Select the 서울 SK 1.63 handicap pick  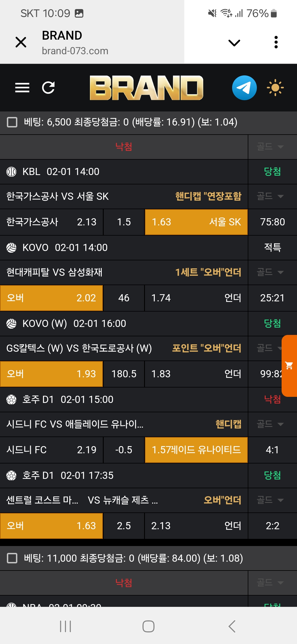[196, 222]
